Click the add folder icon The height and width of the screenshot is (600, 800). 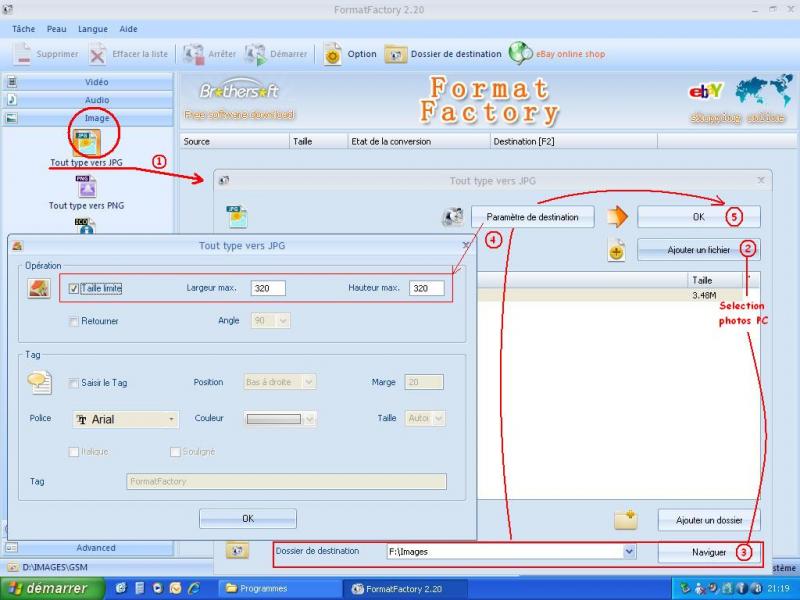(x=626, y=520)
